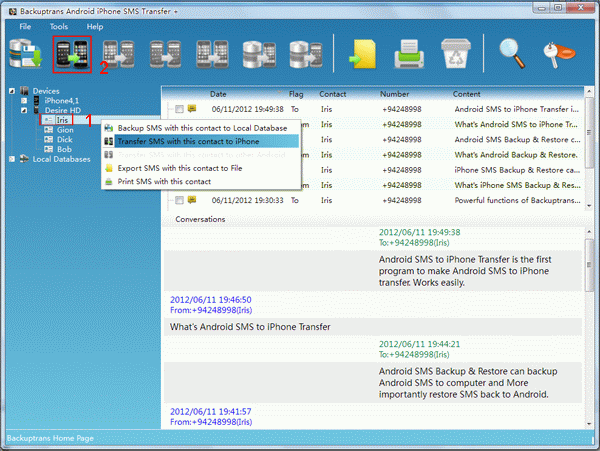The height and width of the screenshot is (451, 600).
Task: Click the Conversations pane heading
Action: [x=200, y=219]
